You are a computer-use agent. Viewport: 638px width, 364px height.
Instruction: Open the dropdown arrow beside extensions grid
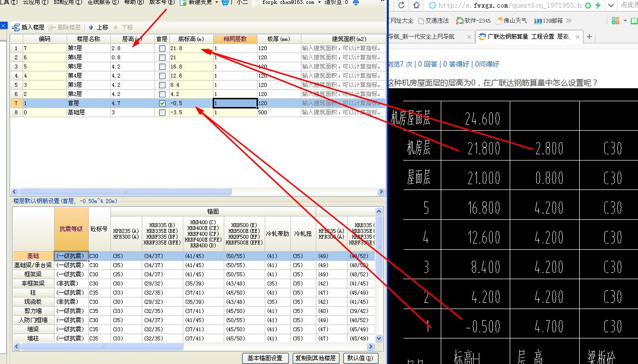click(x=625, y=21)
